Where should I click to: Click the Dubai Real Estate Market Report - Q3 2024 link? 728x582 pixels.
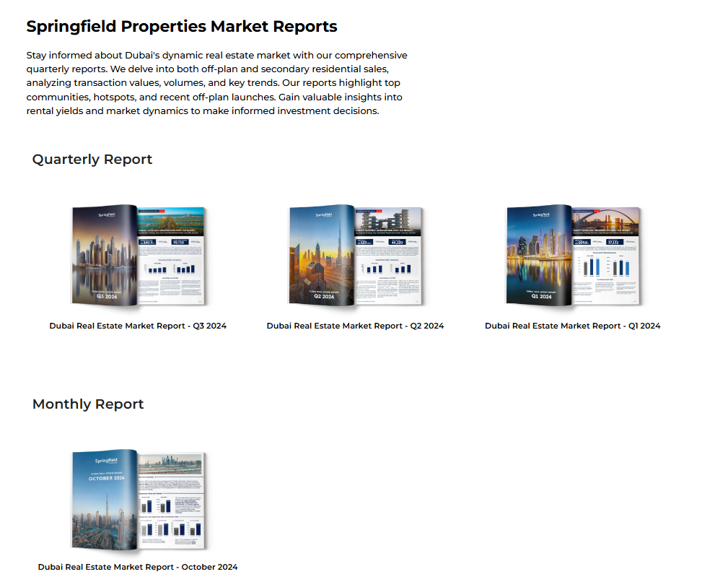click(138, 326)
